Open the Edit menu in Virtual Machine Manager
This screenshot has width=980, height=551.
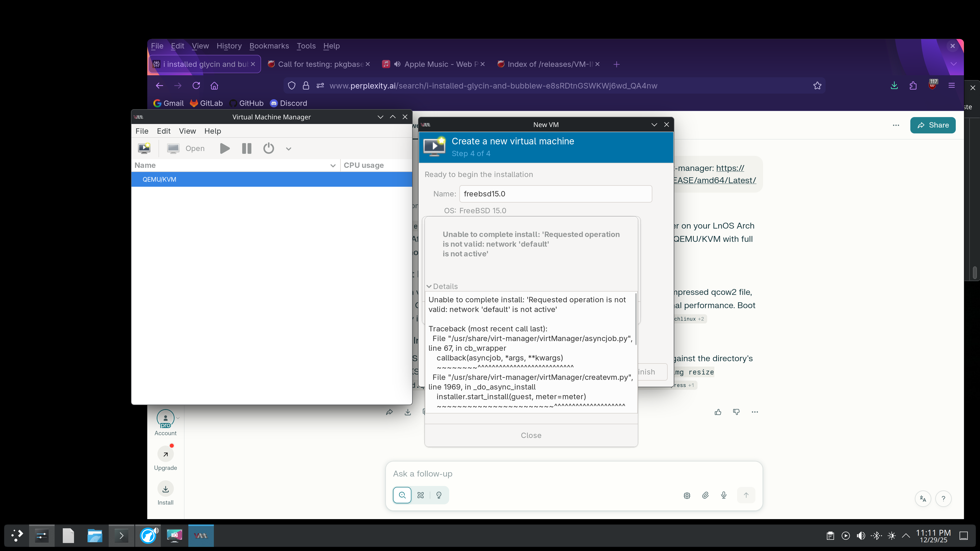pos(164,131)
